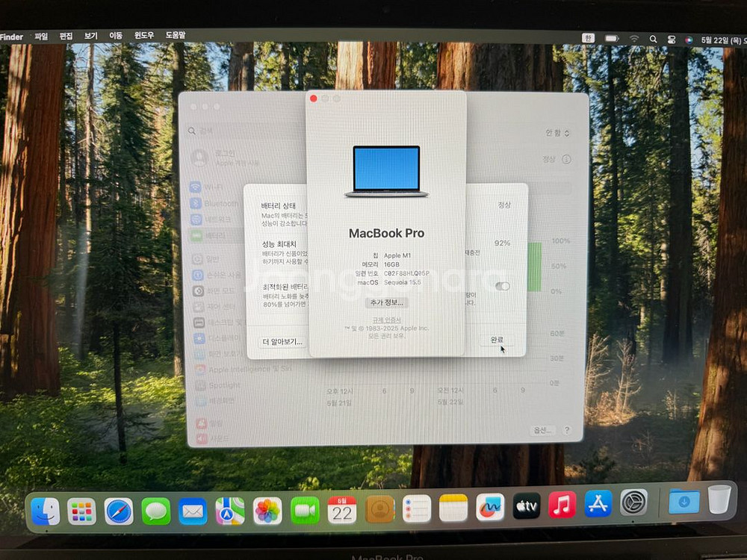
Task: Click the MacBook Pro laptop image
Action: pos(386,171)
